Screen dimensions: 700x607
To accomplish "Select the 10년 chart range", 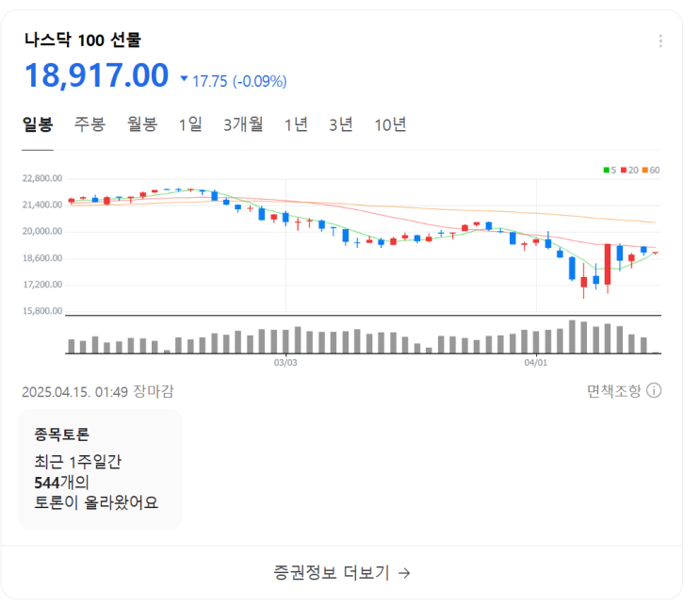I will click(x=390, y=124).
